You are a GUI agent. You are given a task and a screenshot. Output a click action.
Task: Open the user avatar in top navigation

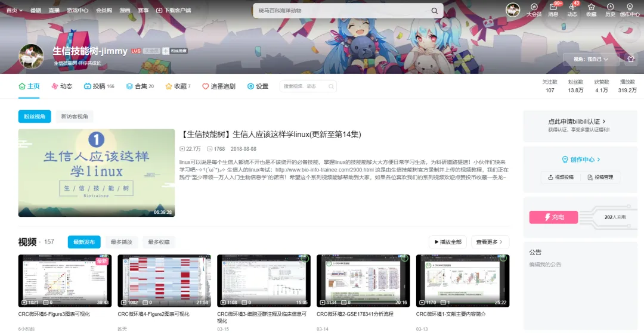pyautogui.click(x=513, y=10)
